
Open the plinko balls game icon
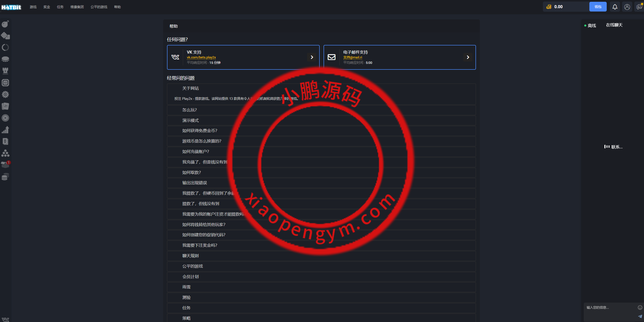point(6,153)
